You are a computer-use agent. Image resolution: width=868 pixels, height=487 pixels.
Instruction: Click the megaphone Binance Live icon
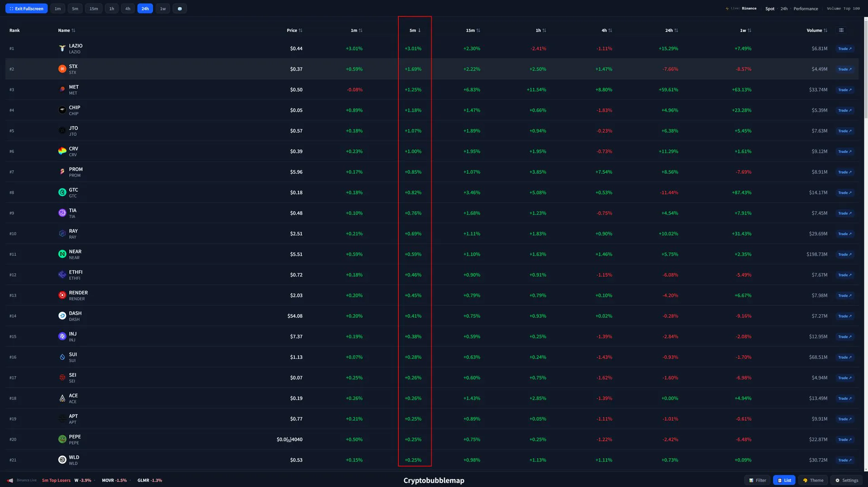[10, 480]
